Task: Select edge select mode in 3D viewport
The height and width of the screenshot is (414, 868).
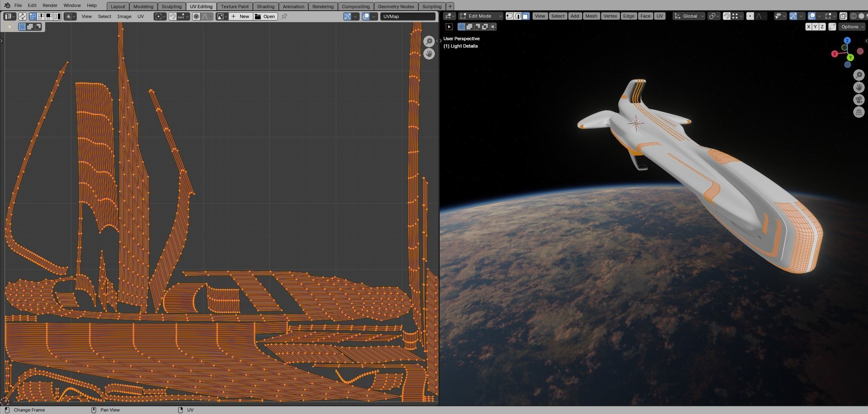Action: [518, 16]
